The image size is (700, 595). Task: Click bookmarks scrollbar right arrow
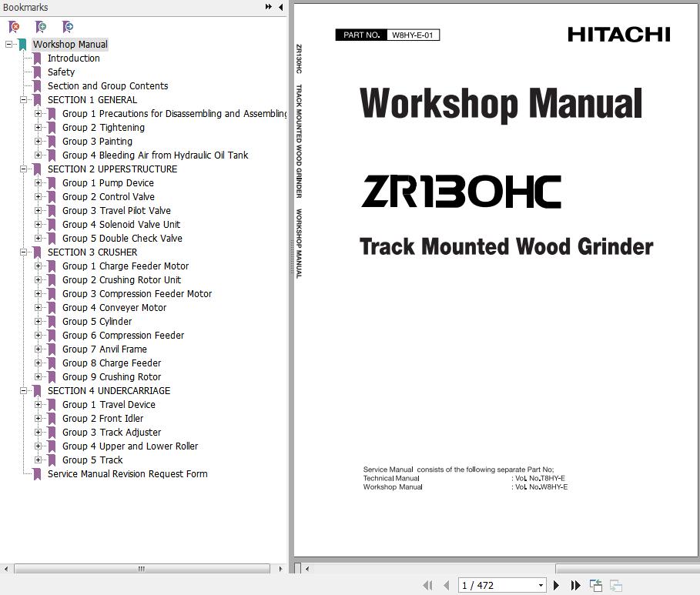tap(280, 569)
